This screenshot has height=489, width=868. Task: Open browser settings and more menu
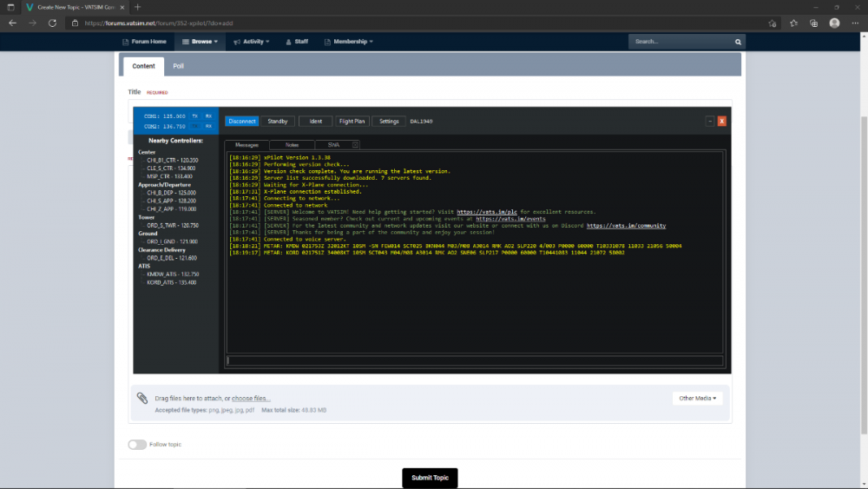[855, 23]
